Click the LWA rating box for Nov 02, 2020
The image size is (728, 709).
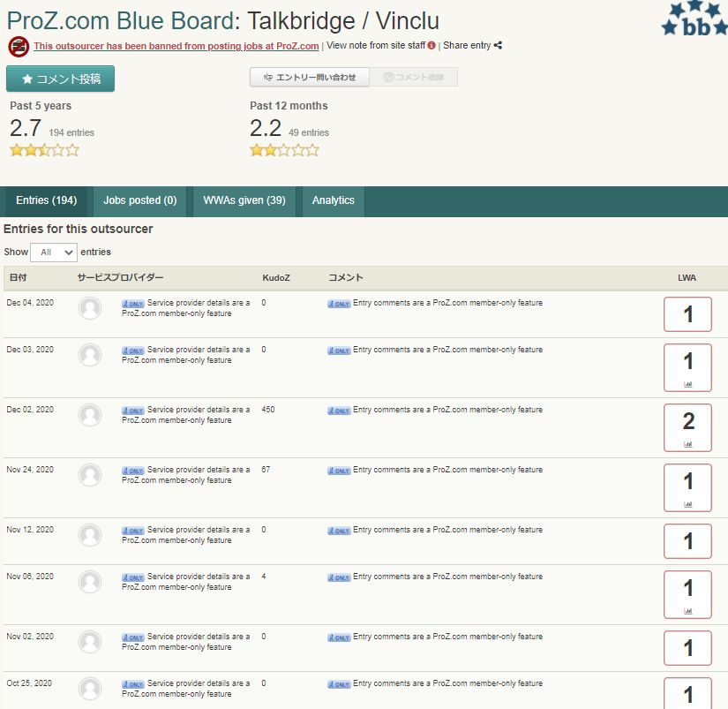[687, 648]
